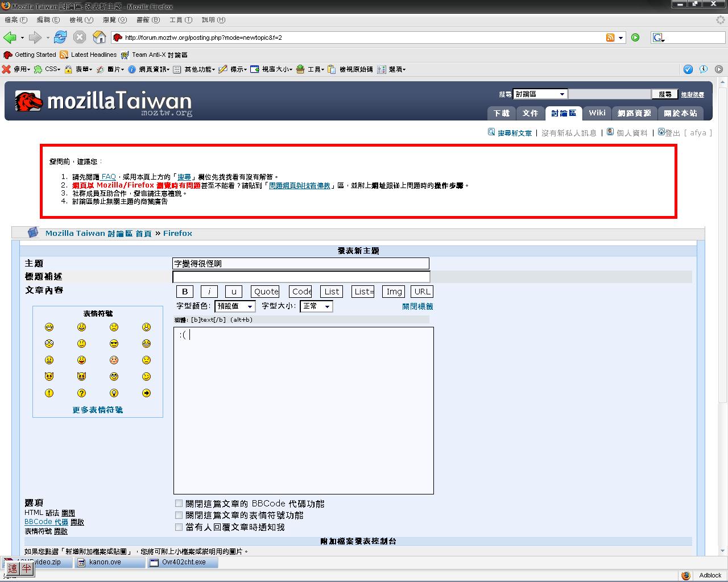
Task: Expand the 選項 options toolbar menu
Action: tap(391, 69)
